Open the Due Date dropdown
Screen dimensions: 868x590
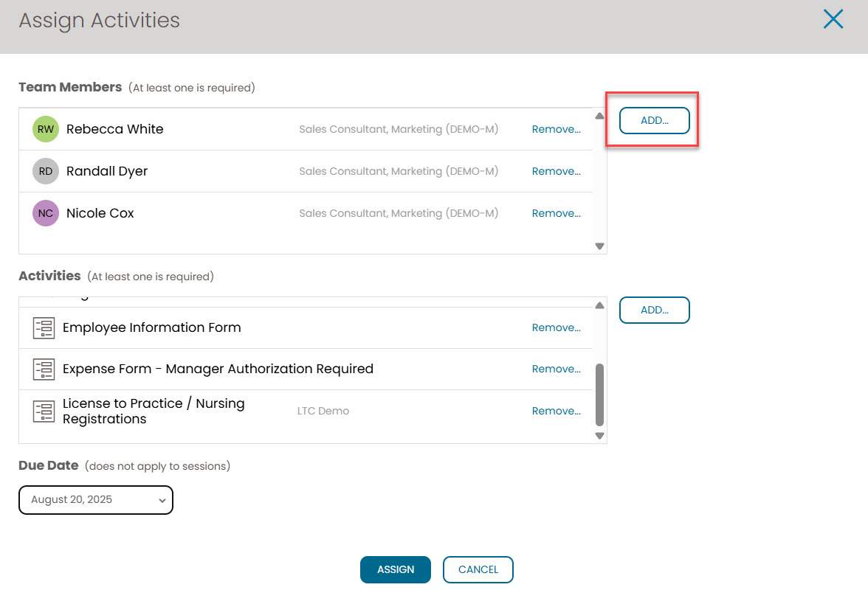96,500
